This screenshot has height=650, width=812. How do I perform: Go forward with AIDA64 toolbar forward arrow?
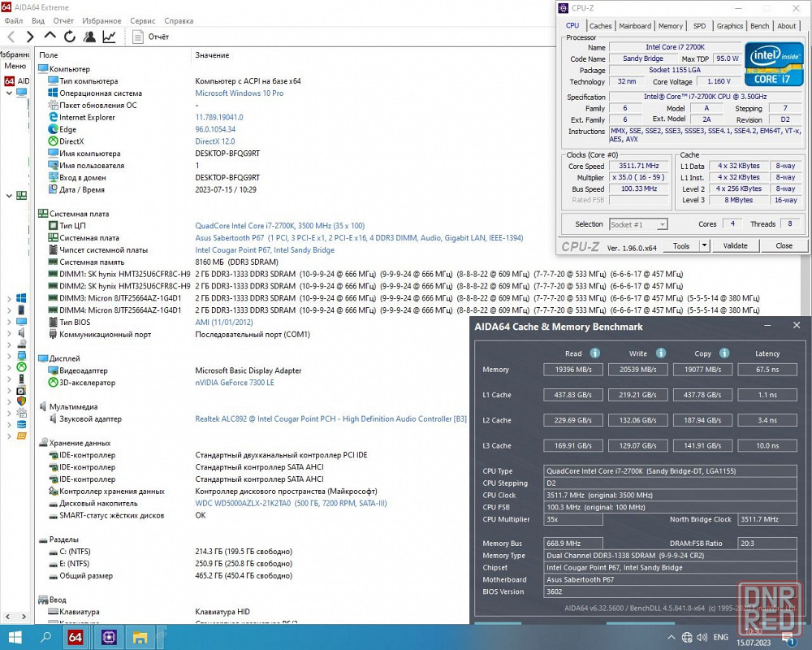click(x=30, y=37)
